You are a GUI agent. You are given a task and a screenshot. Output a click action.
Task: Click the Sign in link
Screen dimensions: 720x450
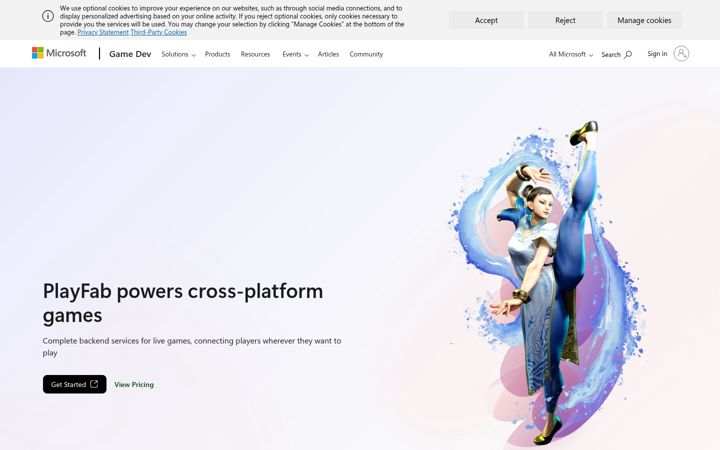(657, 54)
